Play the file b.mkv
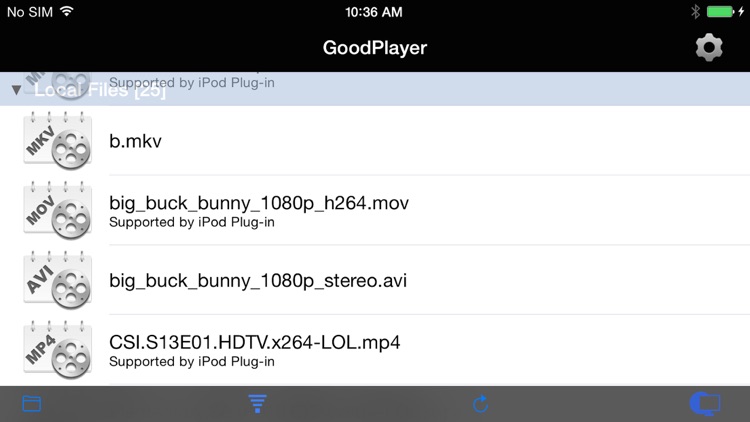Image resolution: width=750 pixels, height=422 pixels. pos(375,141)
